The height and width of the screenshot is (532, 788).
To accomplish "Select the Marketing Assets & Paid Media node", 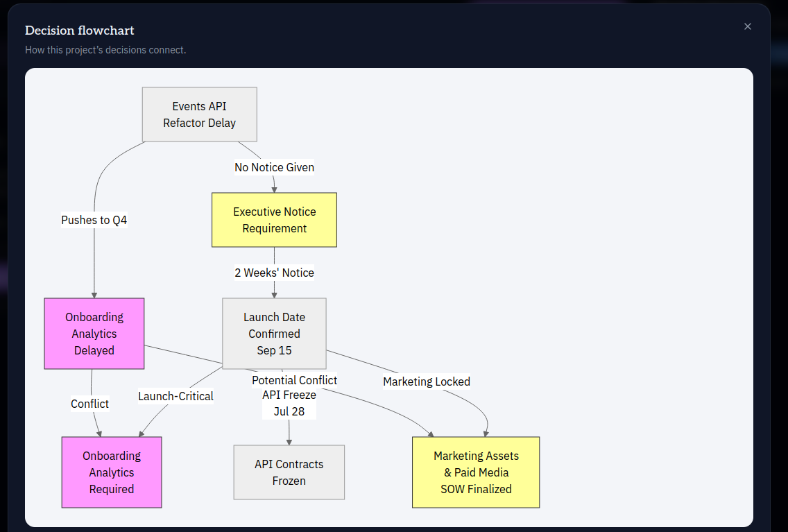I will tap(476, 472).
